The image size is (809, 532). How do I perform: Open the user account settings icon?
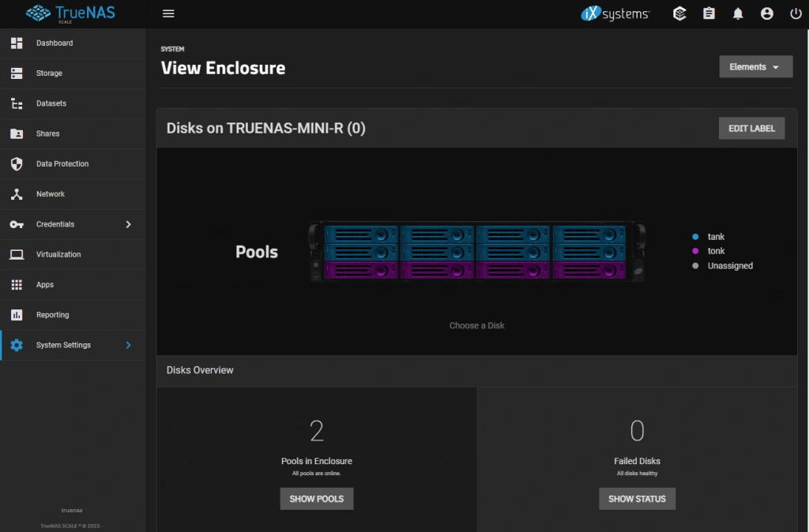[x=766, y=14]
